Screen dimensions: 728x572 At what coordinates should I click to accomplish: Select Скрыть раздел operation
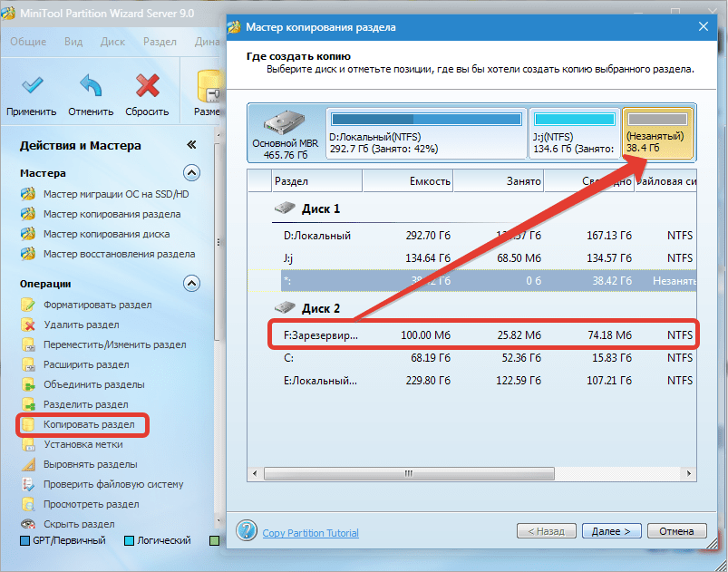79,524
